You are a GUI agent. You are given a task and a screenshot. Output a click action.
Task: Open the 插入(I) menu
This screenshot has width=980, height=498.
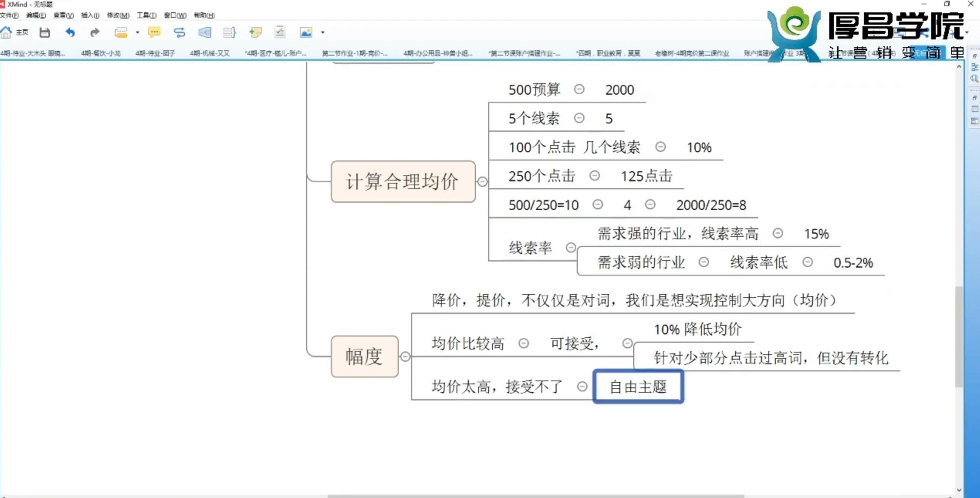91,15
